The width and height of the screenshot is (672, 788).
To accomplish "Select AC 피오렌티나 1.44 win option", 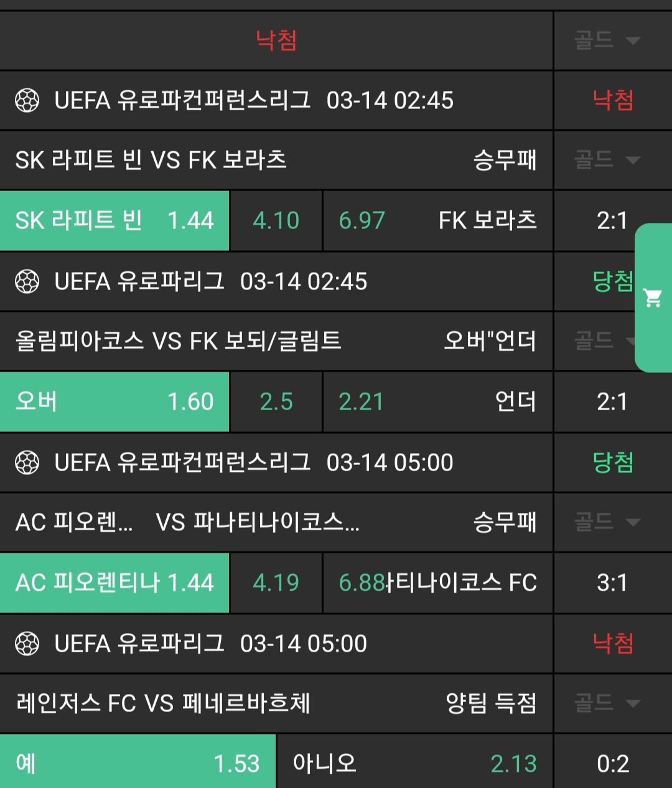I will point(114,583).
